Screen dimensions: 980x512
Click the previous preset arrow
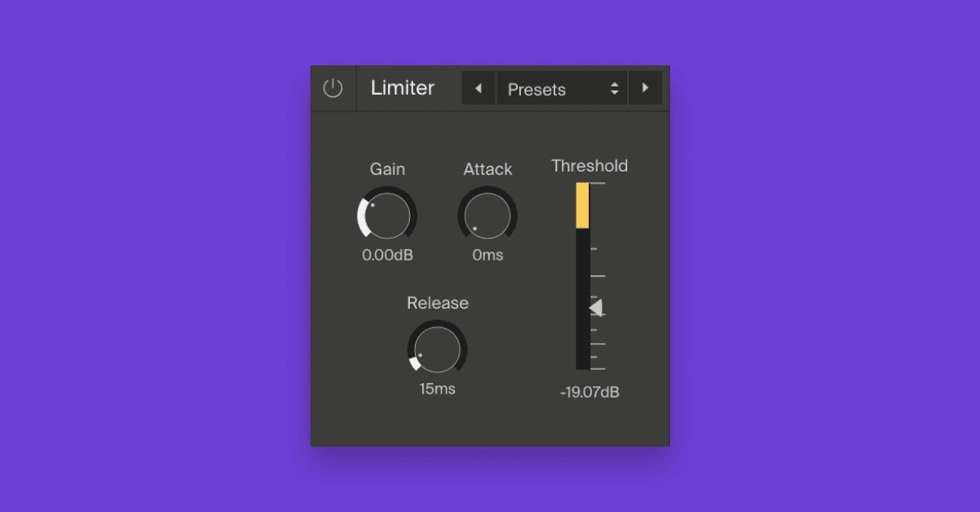(478, 88)
